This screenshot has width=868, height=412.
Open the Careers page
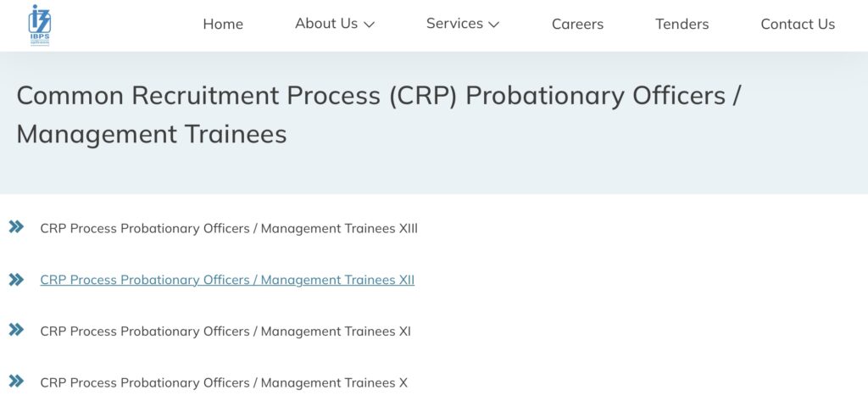point(577,24)
